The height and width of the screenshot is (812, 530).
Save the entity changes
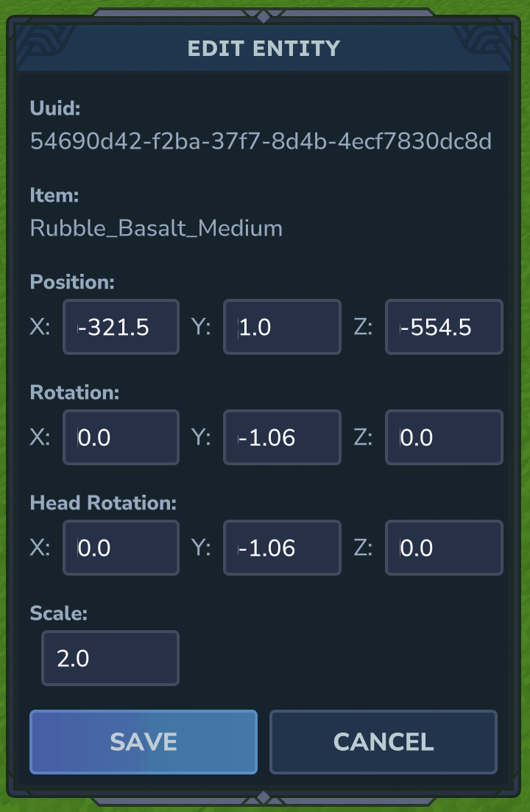coord(144,741)
